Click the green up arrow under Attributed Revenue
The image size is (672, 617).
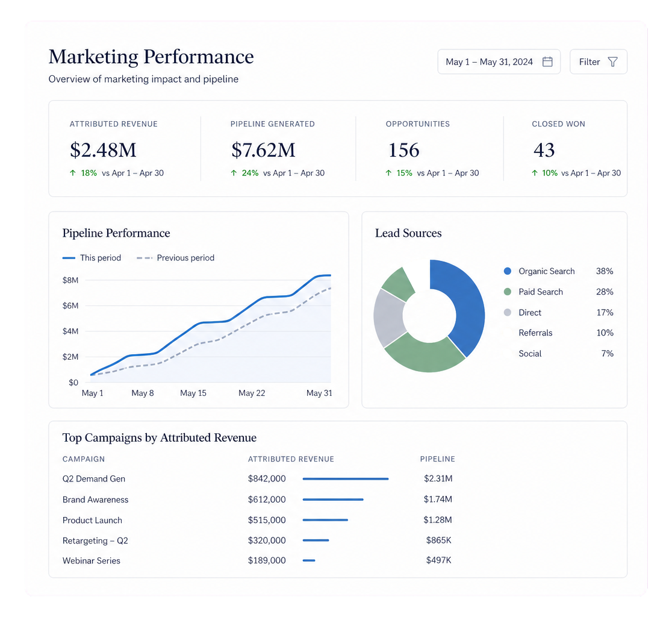click(73, 173)
